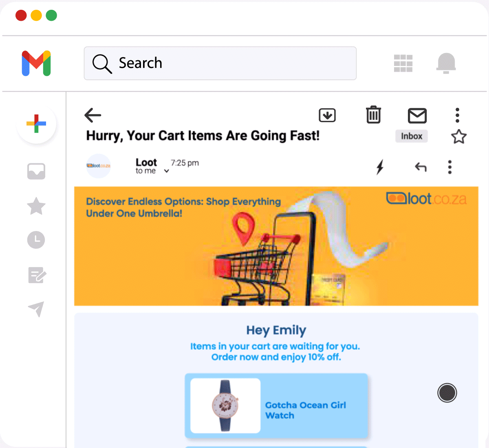This screenshot has width=489, height=448.
Task: Star this email
Action: pos(459,137)
